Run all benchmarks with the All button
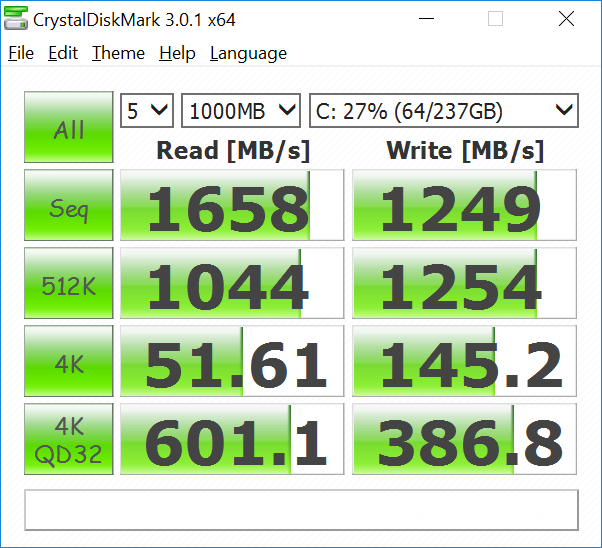The height and width of the screenshot is (548, 602). coord(69,127)
